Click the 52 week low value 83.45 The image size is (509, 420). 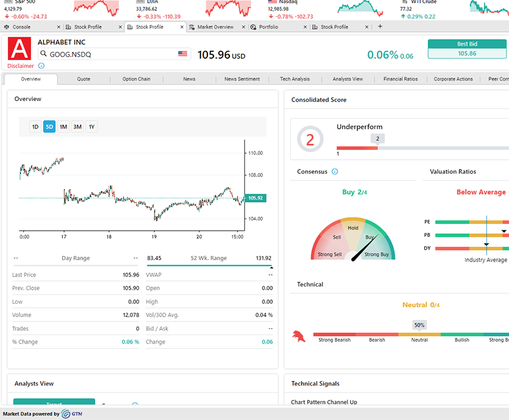[x=154, y=258]
